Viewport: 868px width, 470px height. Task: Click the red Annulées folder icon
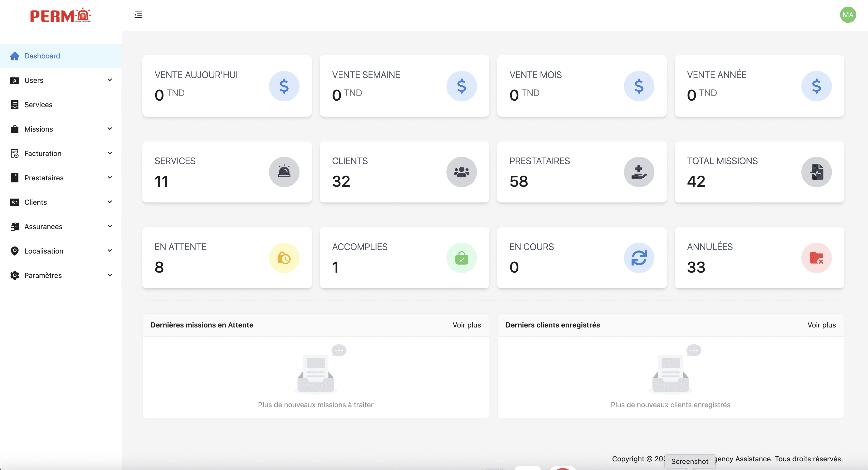click(816, 258)
